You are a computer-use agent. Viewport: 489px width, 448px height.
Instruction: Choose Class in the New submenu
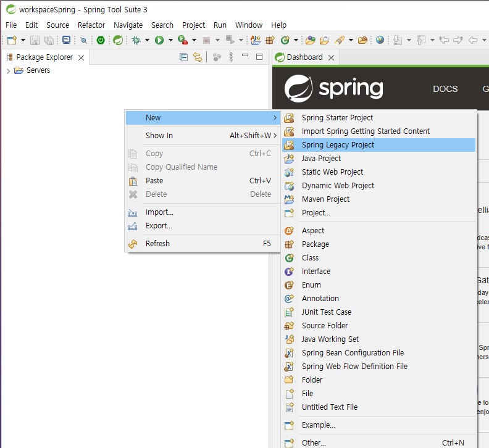[378, 257]
